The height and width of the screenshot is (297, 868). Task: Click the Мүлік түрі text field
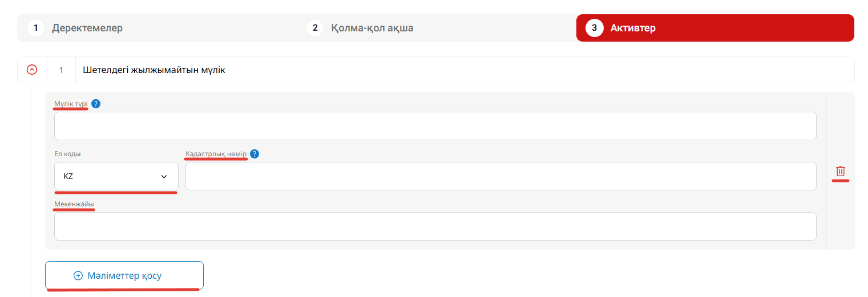(435, 126)
